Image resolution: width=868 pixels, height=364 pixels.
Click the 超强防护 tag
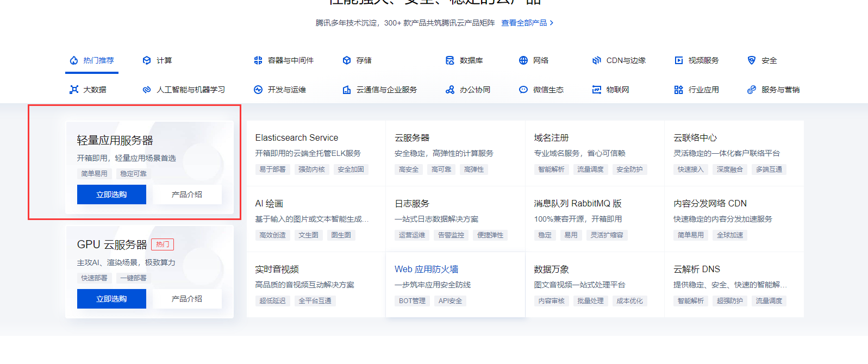pyautogui.click(x=730, y=301)
